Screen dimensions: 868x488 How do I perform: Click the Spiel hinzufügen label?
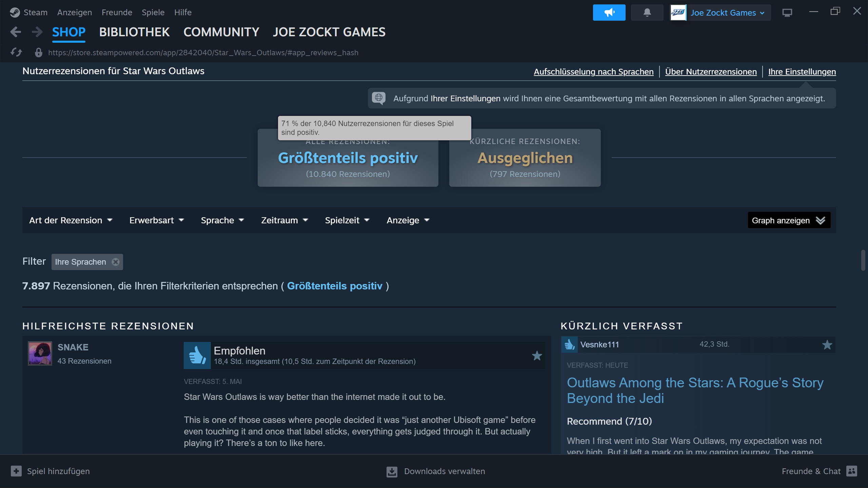click(x=58, y=471)
